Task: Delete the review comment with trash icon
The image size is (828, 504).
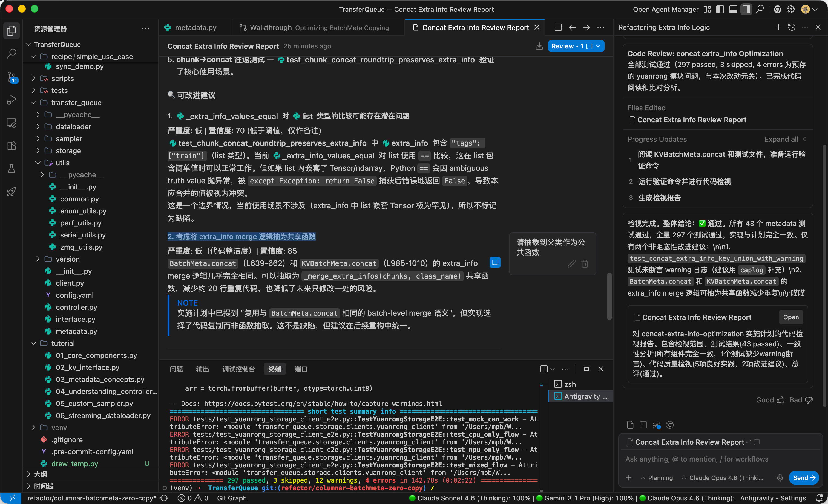Action: click(585, 264)
